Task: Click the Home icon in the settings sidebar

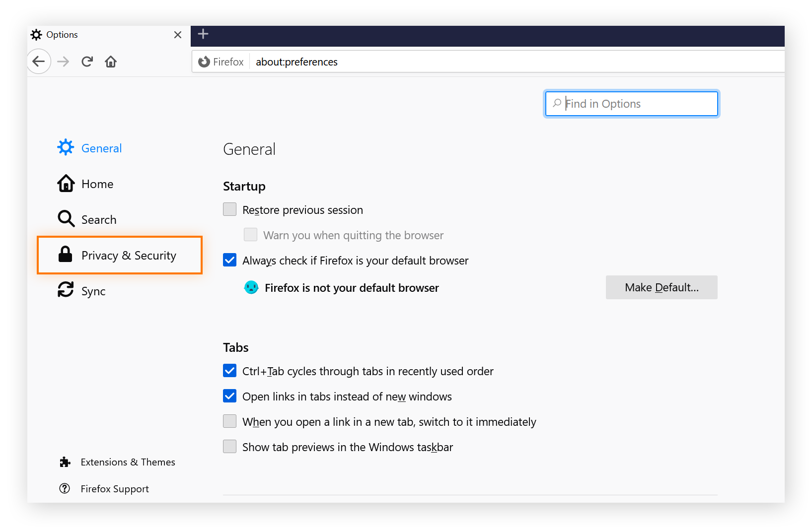Action: click(66, 183)
